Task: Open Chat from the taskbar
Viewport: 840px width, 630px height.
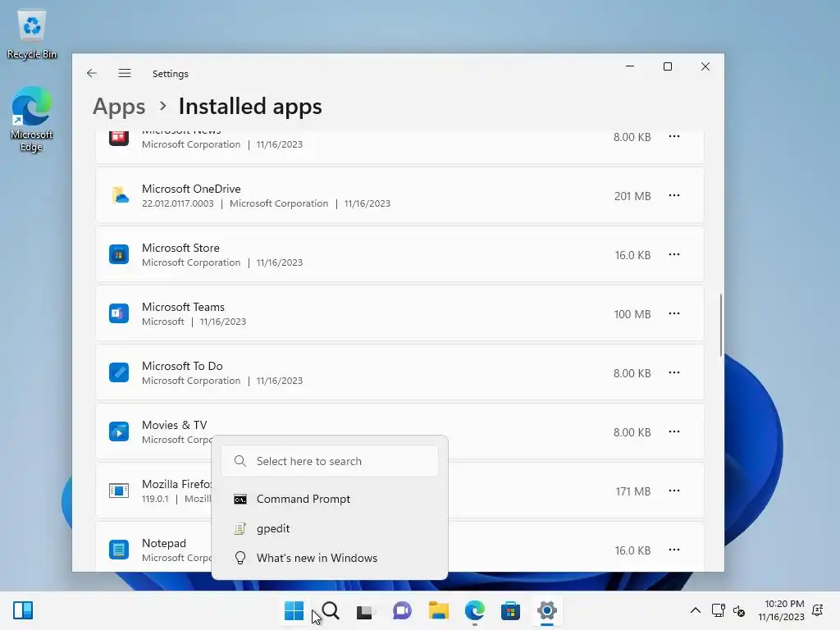Action: [x=402, y=610]
